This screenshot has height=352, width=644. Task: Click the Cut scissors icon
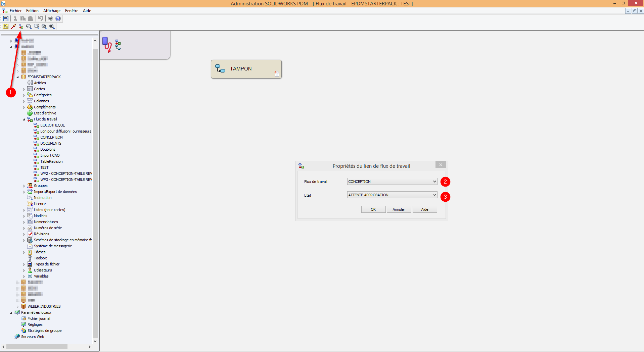[x=15, y=18]
